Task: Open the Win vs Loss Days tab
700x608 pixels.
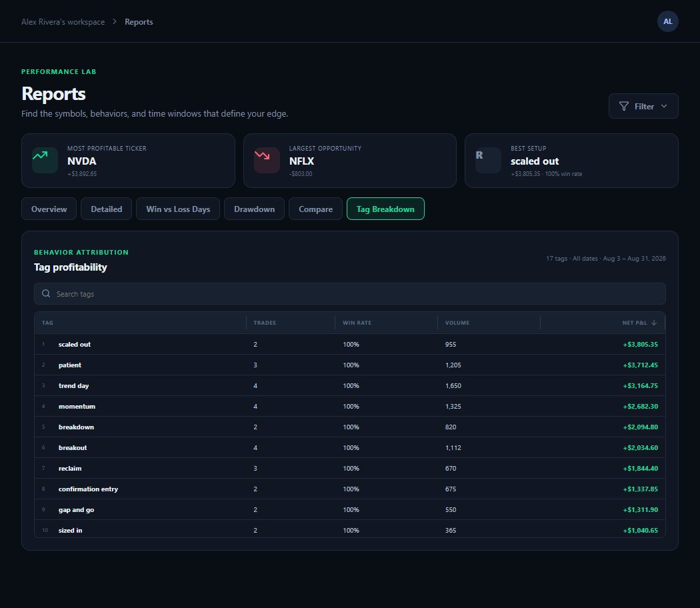Action: coord(178,209)
